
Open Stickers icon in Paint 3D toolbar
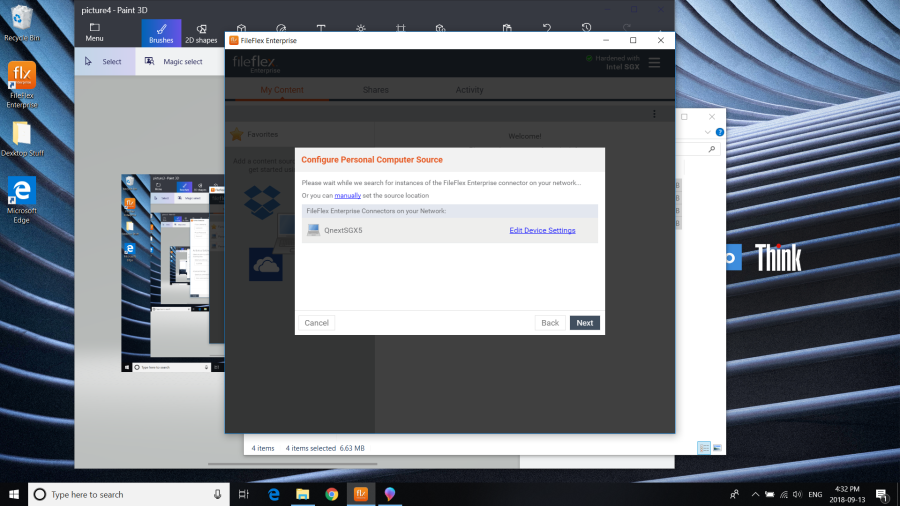[281, 28]
